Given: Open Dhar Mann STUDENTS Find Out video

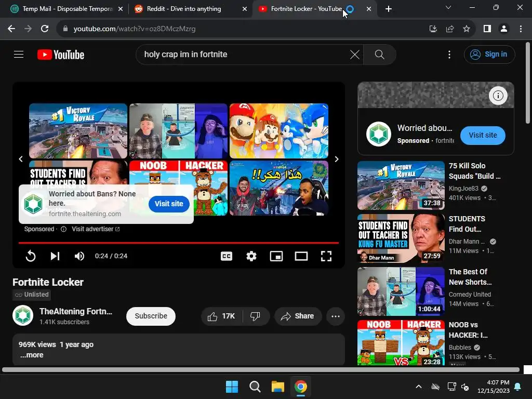Looking at the screenshot, I should [401, 238].
